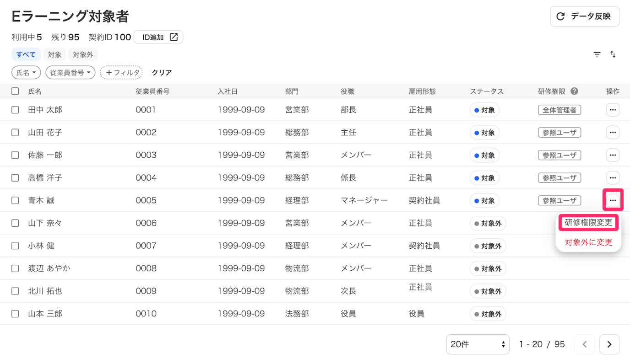Click the 部門 column header
Viewport: 630px width, 364px height.
pos(292,91)
